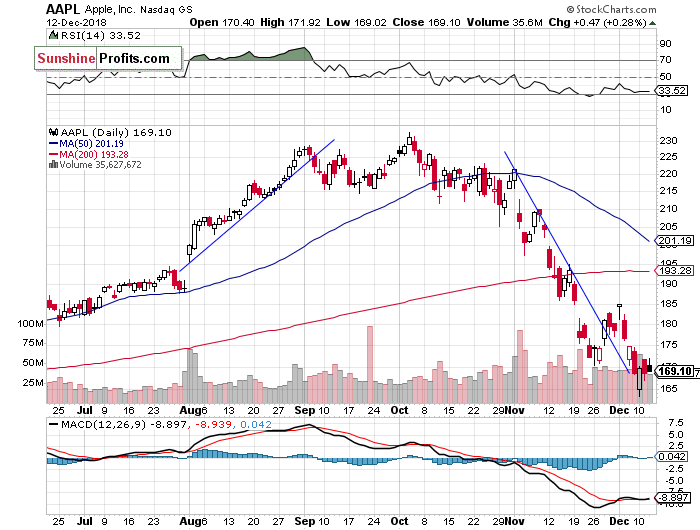Click the 33.52 RSI axis value tag
700x530 pixels.
coord(672,91)
